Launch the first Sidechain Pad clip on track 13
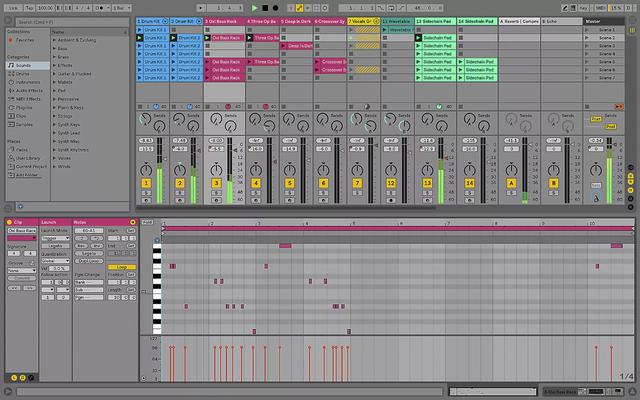Viewport: 640px width, 400px height. (x=419, y=37)
